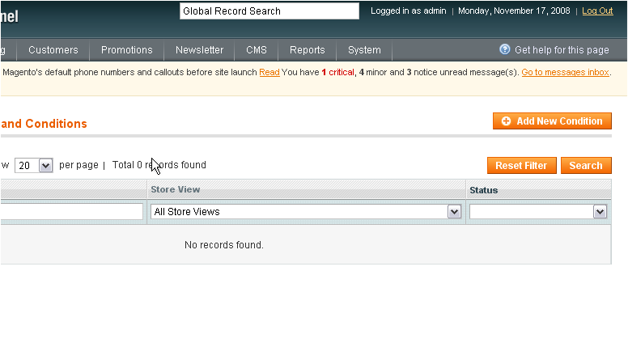Click the help icon beside Get help
Viewport: 628px width, 364px height.
505,49
